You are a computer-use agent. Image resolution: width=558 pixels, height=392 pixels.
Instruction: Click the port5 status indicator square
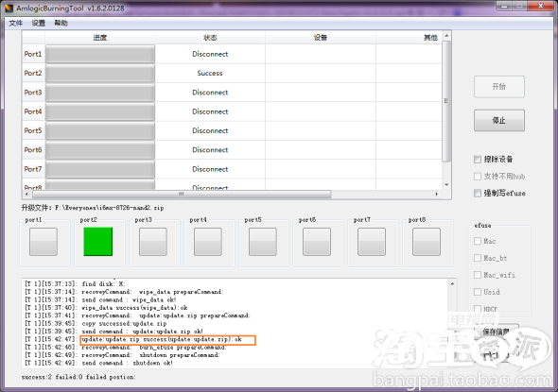click(263, 242)
